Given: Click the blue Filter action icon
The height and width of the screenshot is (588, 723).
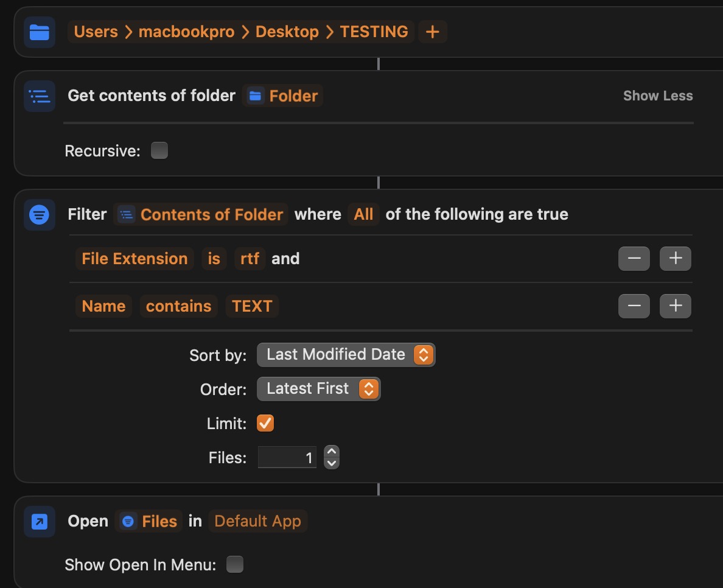Looking at the screenshot, I should coord(40,215).
